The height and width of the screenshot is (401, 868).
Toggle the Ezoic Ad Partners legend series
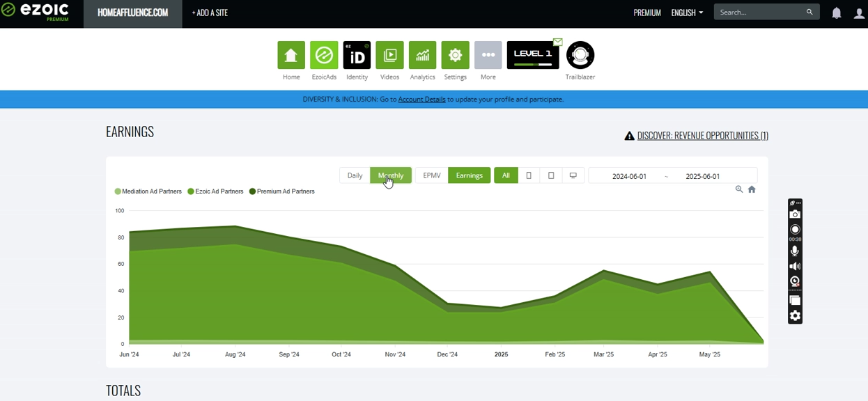[216, 191]
